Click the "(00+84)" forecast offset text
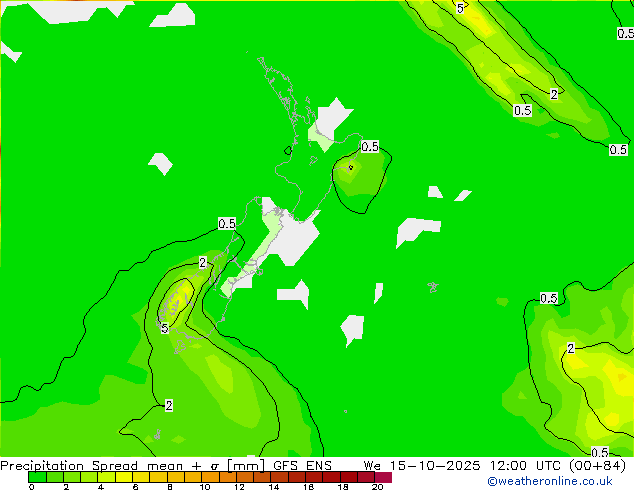 597,465
